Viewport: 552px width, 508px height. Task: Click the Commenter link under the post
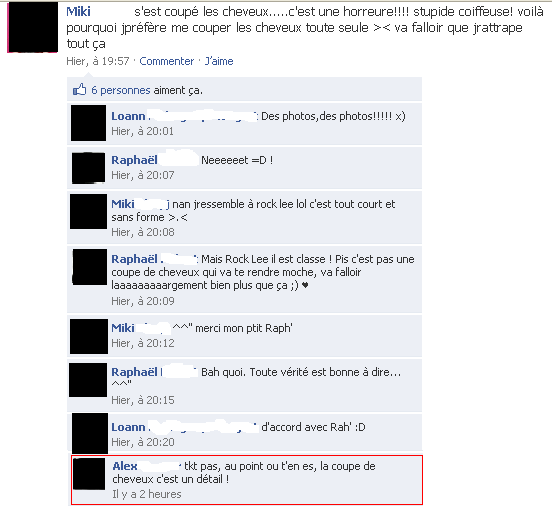(x=167, y=61)
